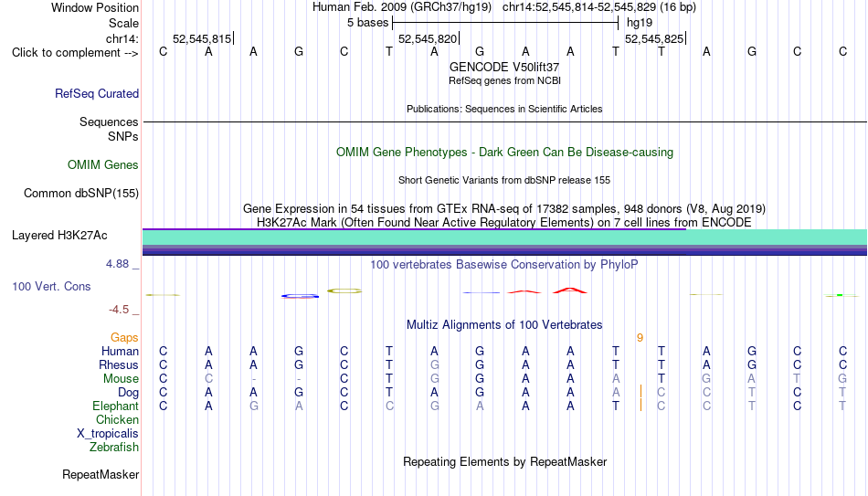This screenshot has height=496, width=868.
Task: Open the RefSeq Curated track label
Action: [96, 93]
